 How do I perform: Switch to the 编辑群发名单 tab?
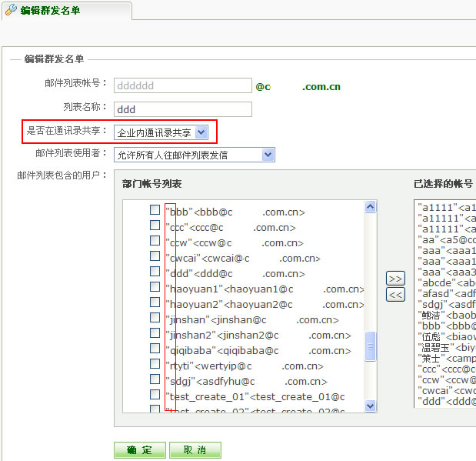[x=49, y=11]
